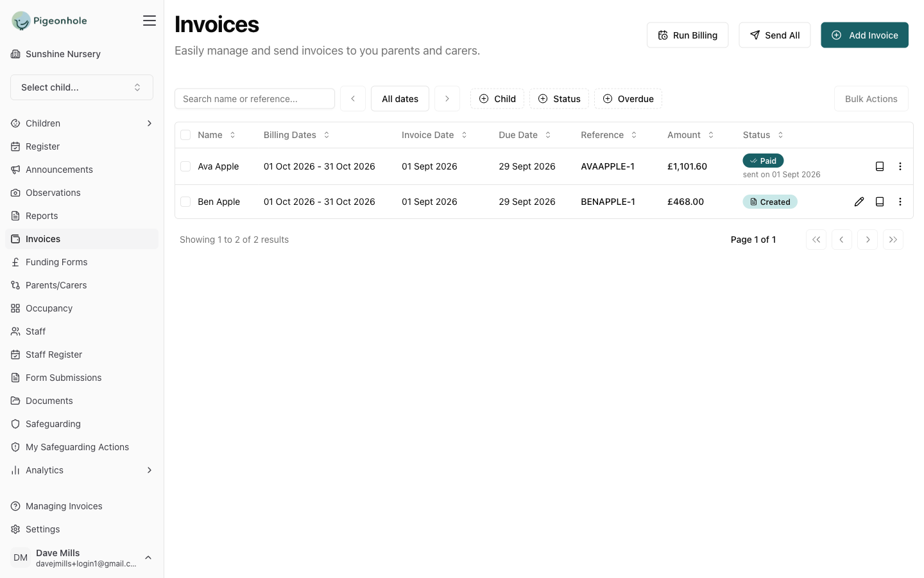Go to next page in pagination
The image size is (924, 578).
pyautogui.click(x=868, y=240)
